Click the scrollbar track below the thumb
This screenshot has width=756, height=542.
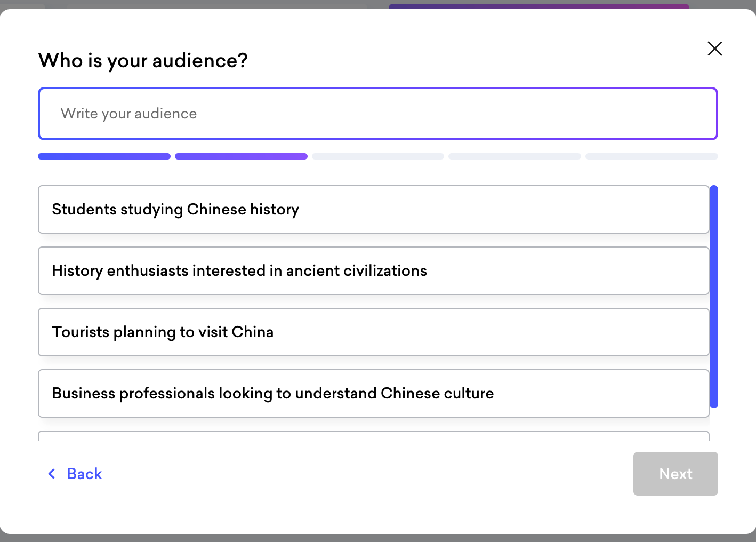(x=714, y=425)
